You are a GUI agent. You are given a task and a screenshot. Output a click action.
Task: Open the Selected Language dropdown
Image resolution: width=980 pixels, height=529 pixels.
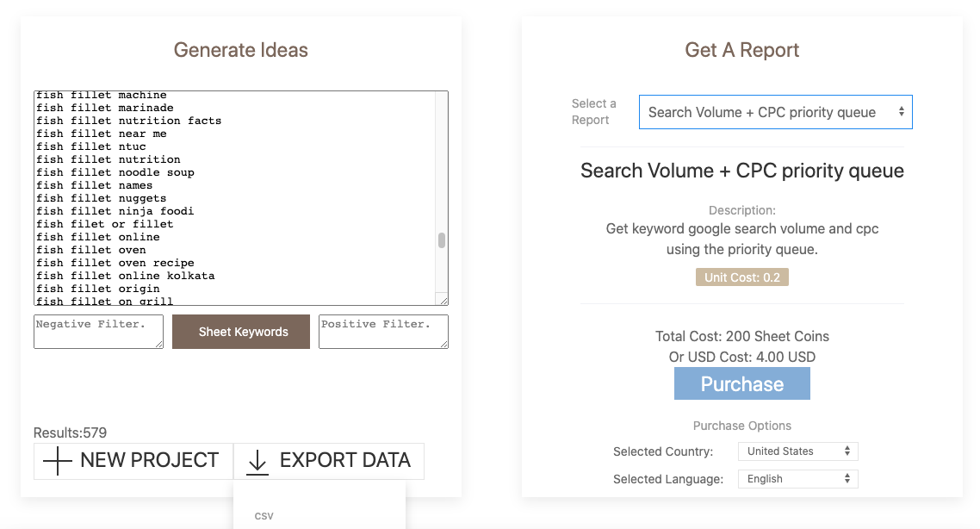click(797, 479)
